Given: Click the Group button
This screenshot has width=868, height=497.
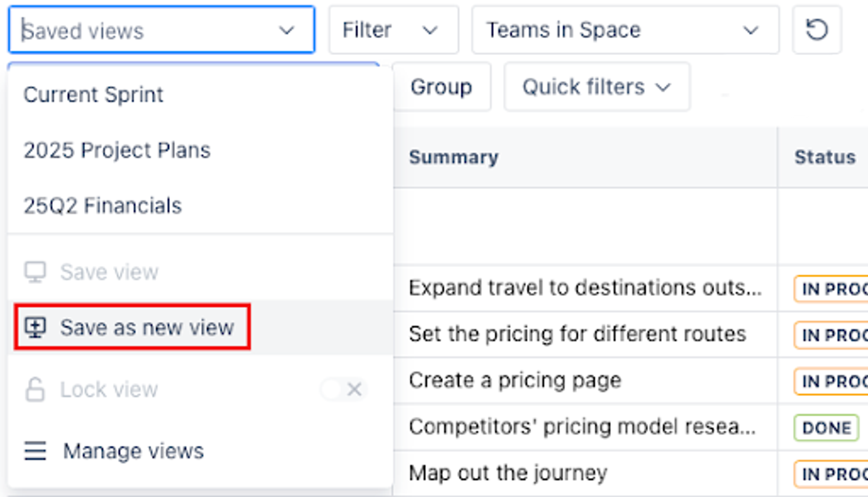Looking at the screenshot, I should [441, 87].
